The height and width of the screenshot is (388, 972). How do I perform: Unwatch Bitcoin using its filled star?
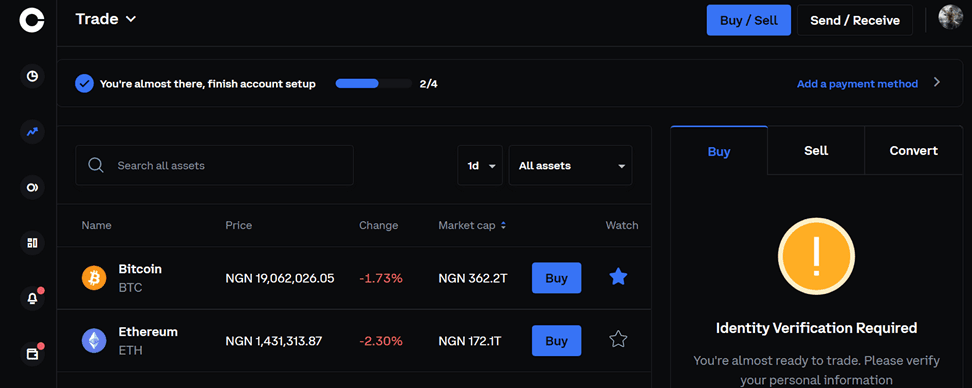click(x=618, y=277)
